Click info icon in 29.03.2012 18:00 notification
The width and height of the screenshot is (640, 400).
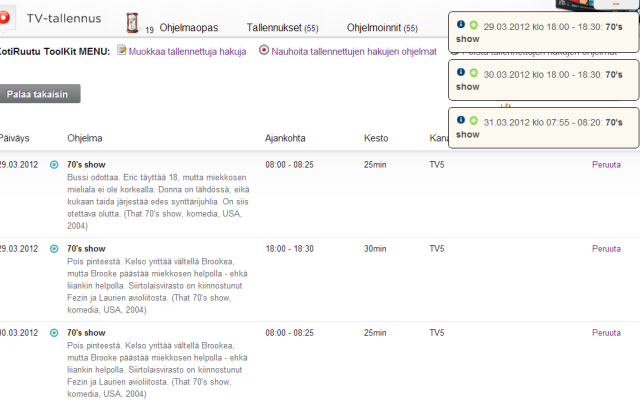(x=461, y=24)
